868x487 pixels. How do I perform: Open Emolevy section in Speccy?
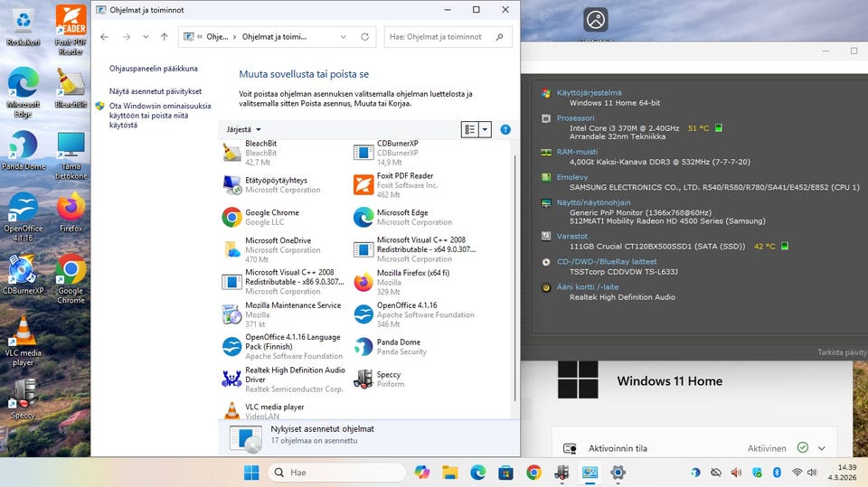[x=571, y=177]
